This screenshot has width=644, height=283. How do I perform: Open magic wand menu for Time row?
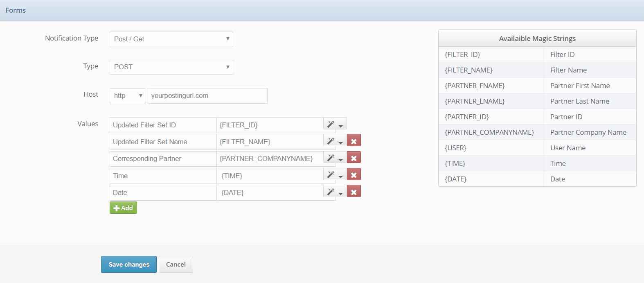click(x=335, y=174)
